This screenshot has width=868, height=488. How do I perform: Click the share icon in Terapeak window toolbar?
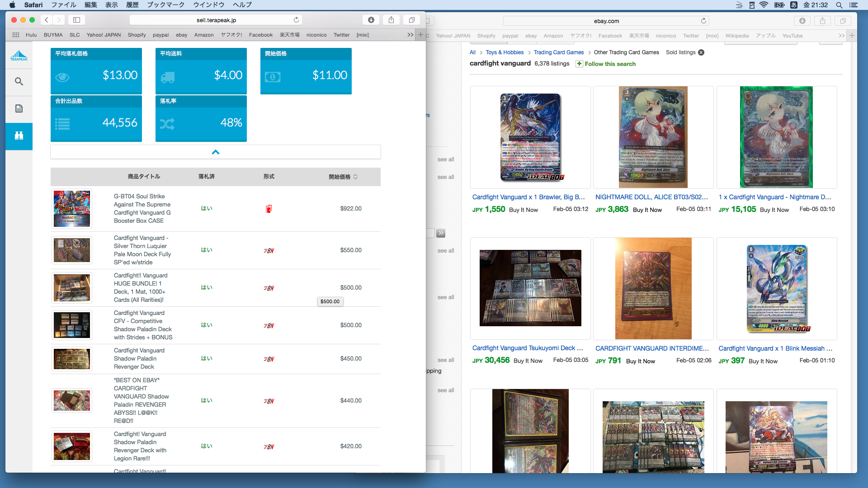coord(392,20)
